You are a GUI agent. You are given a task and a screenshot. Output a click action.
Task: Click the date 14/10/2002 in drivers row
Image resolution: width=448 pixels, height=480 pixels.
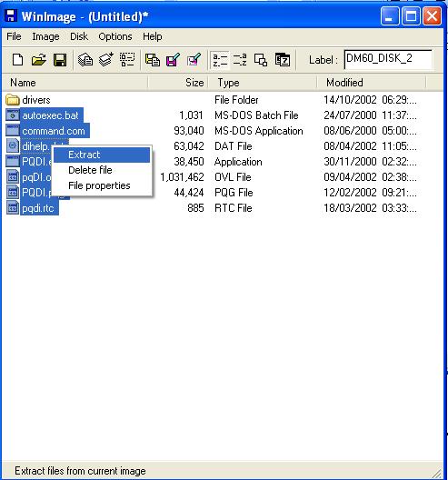pyautogui.click(x=350, y=100)
